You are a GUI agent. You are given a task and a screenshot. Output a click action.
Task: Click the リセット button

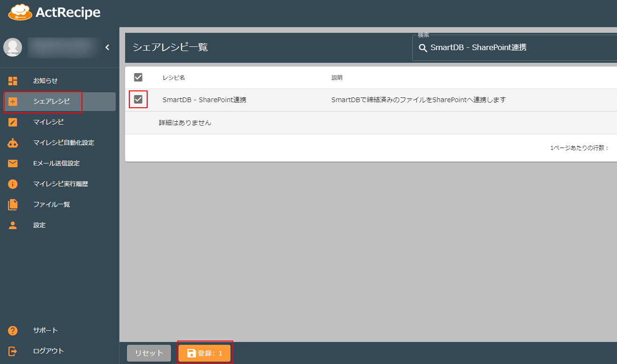(x=149, y=353)
